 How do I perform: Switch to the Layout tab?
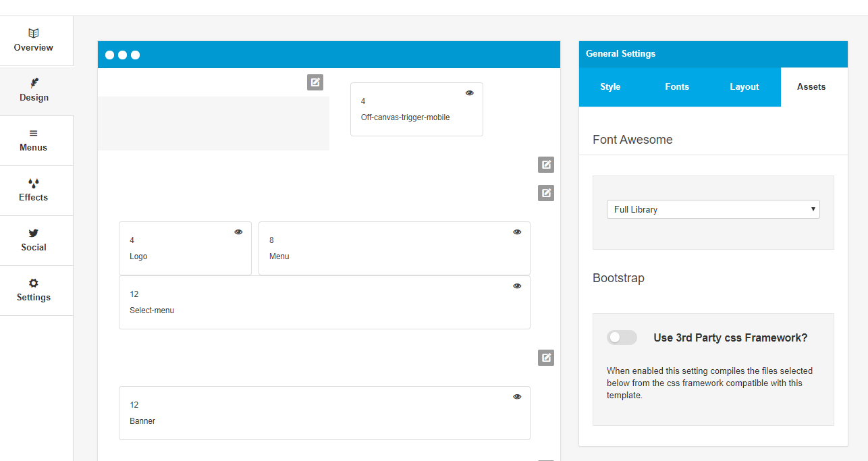pyautogui.click(x=744, y=87)
